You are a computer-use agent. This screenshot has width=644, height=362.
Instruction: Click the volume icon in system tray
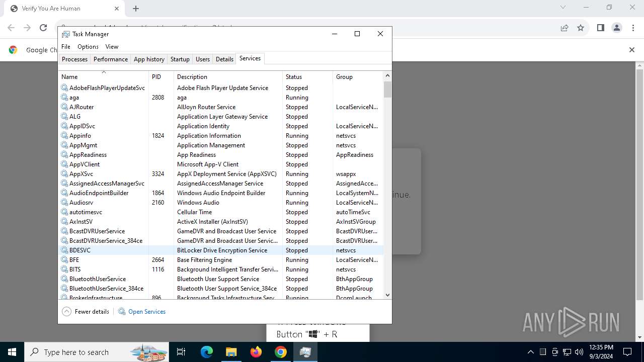tap(579, 352)
